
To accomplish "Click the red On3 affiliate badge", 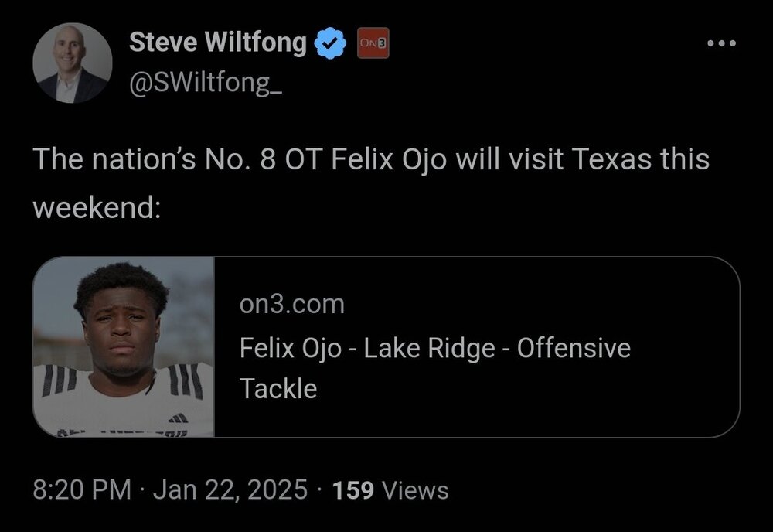I will click(x=372, y=44).
